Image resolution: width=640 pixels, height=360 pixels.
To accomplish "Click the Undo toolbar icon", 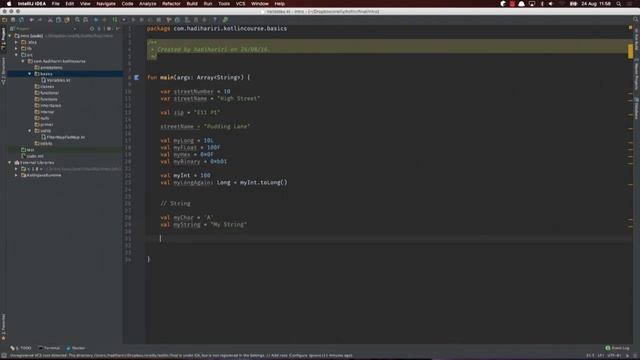I will click(31, 20).
